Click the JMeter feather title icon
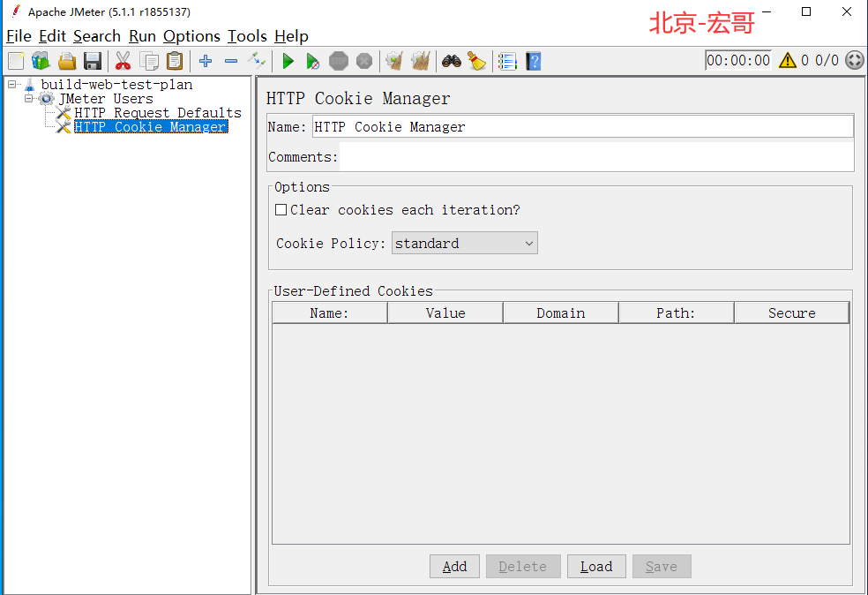 click(16, 11)
